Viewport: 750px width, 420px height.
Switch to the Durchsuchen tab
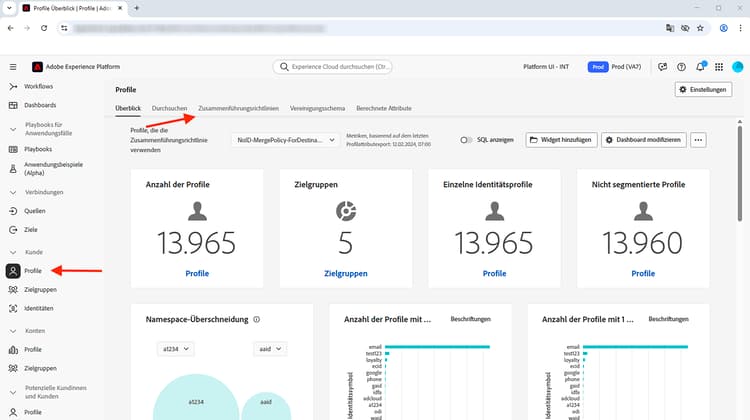[x=169, y=109]
